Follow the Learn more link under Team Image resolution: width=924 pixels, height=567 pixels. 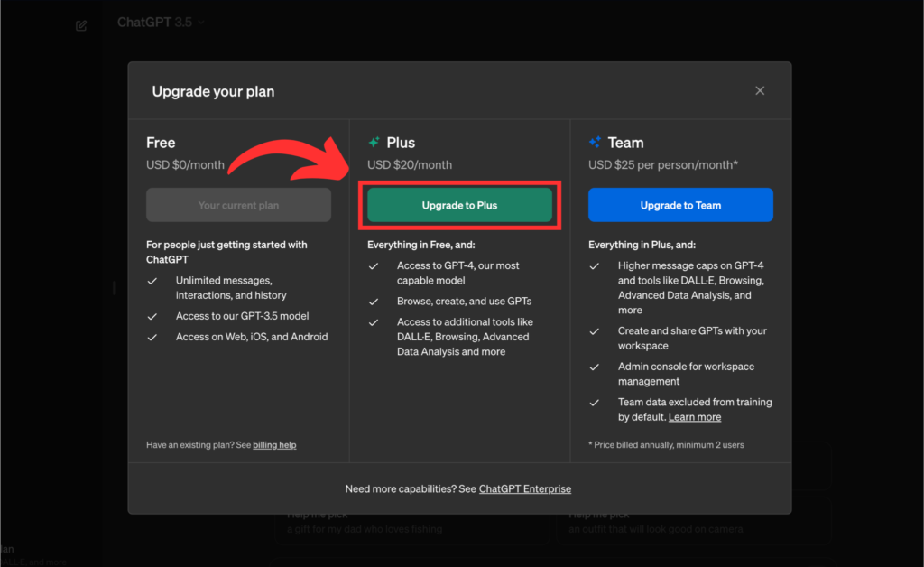tap(695, 417)
